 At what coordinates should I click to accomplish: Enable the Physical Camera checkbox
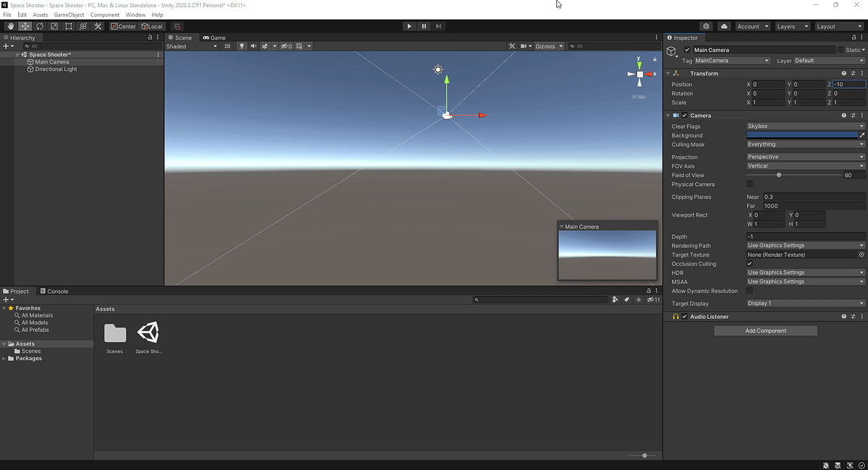[x=749, y=184]
